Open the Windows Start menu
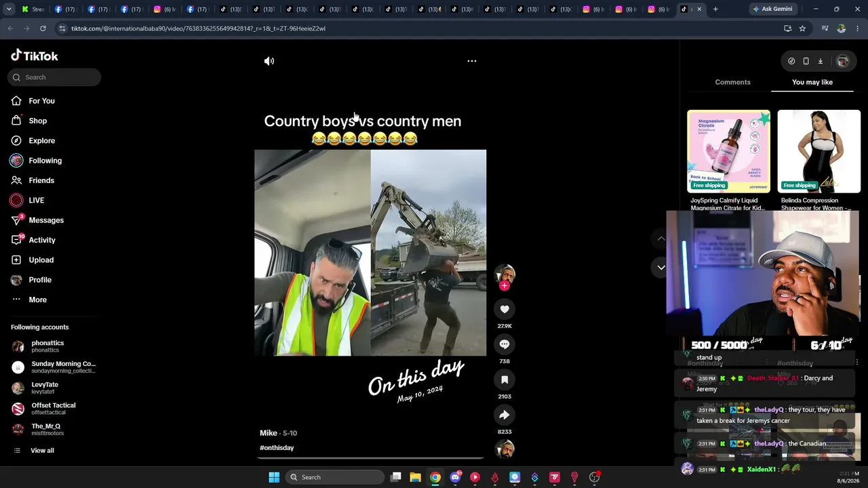 click(274, 477)
